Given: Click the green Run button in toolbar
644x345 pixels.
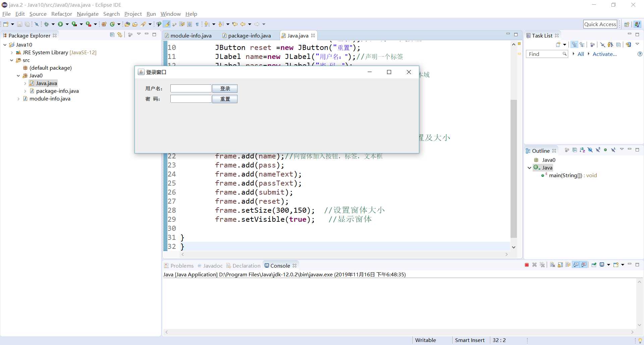Looking at the screenshot, I should pyautogui.click(x=60, y=24).
